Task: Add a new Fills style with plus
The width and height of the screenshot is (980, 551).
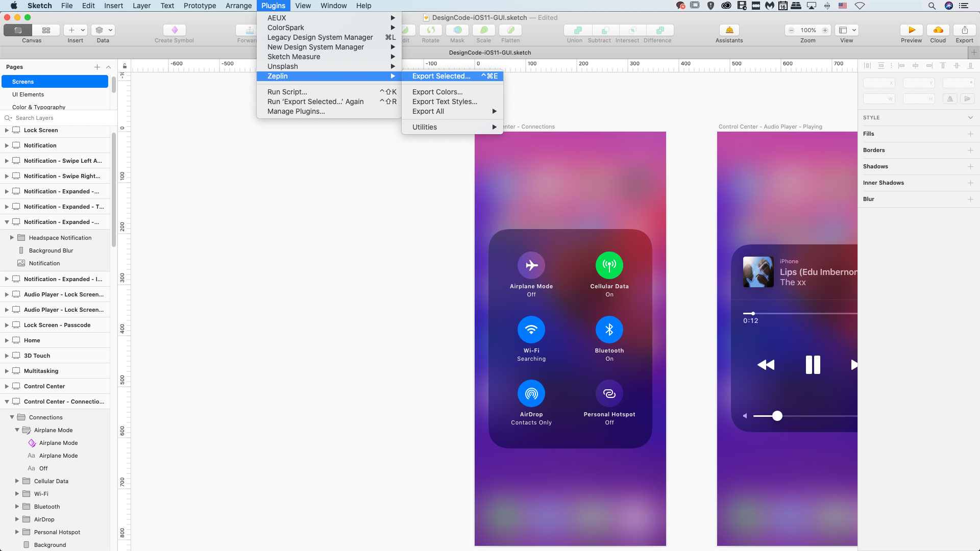Action: (x=970, y=134)
